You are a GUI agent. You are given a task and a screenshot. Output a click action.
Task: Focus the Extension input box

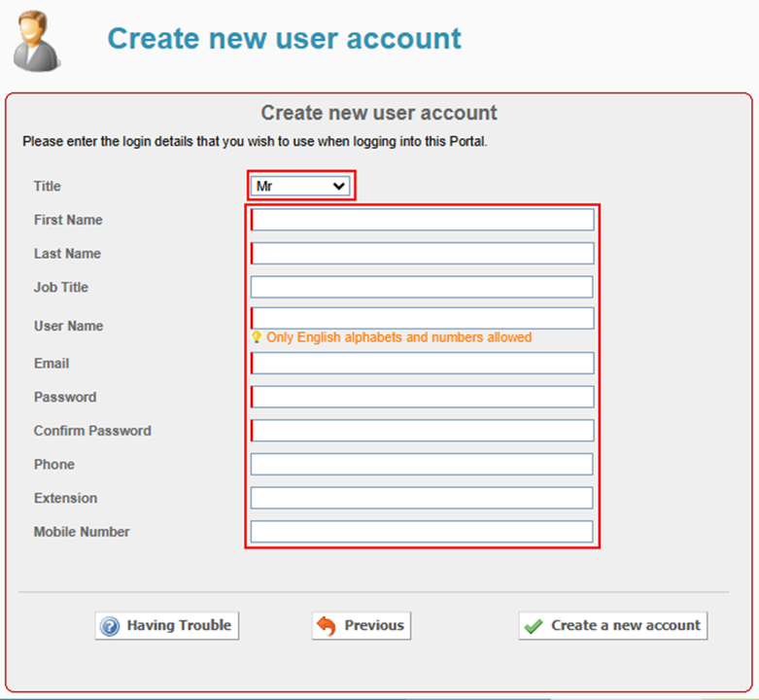pyautogui.click(x=422, y=498)
